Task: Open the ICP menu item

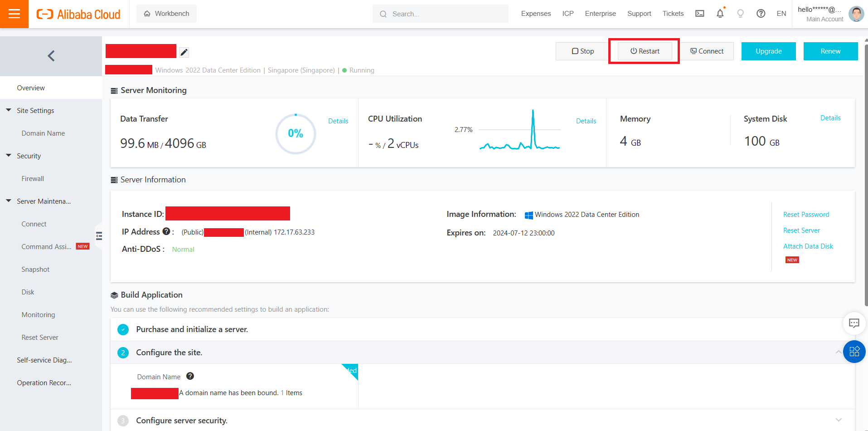Action: [568, 14]
